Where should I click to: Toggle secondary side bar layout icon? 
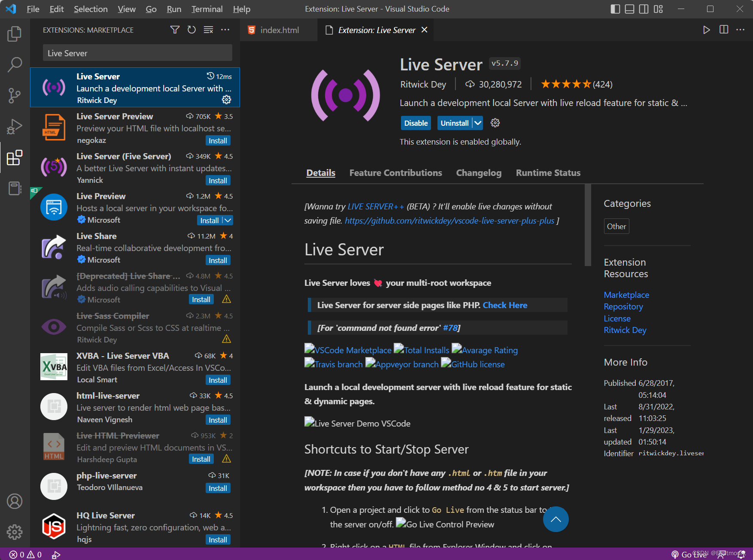644,9
